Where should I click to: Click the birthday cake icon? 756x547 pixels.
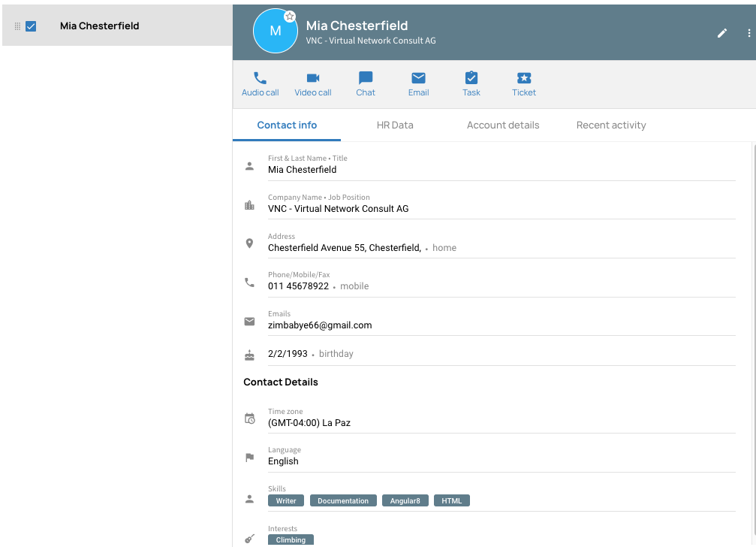point(249,355)
